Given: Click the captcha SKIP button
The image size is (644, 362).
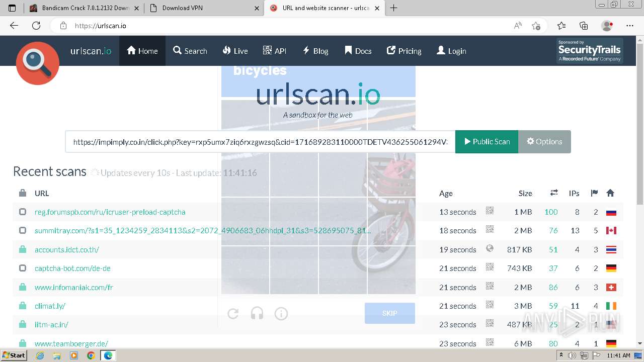Looking at the screenshot, I should coord(390,313).
